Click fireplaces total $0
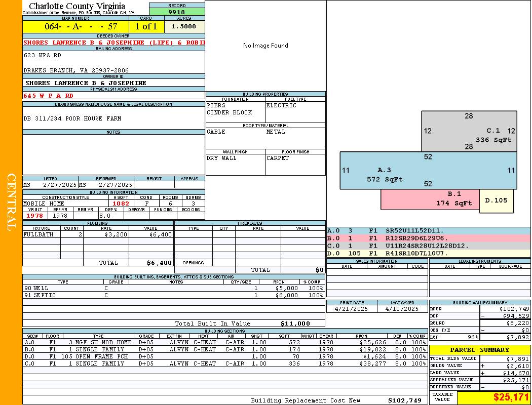The width and height of the screenshot is (532, 405). pyautogui.click(x=320, y=270)
